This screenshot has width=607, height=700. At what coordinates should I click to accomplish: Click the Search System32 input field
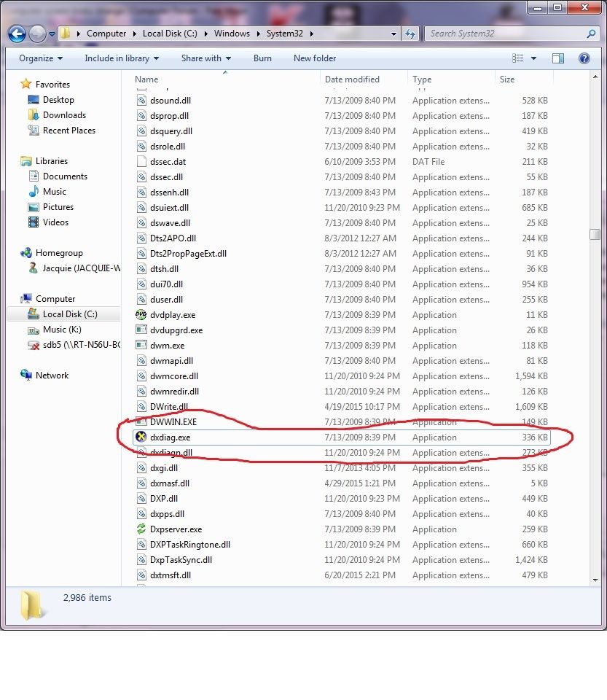506,34
